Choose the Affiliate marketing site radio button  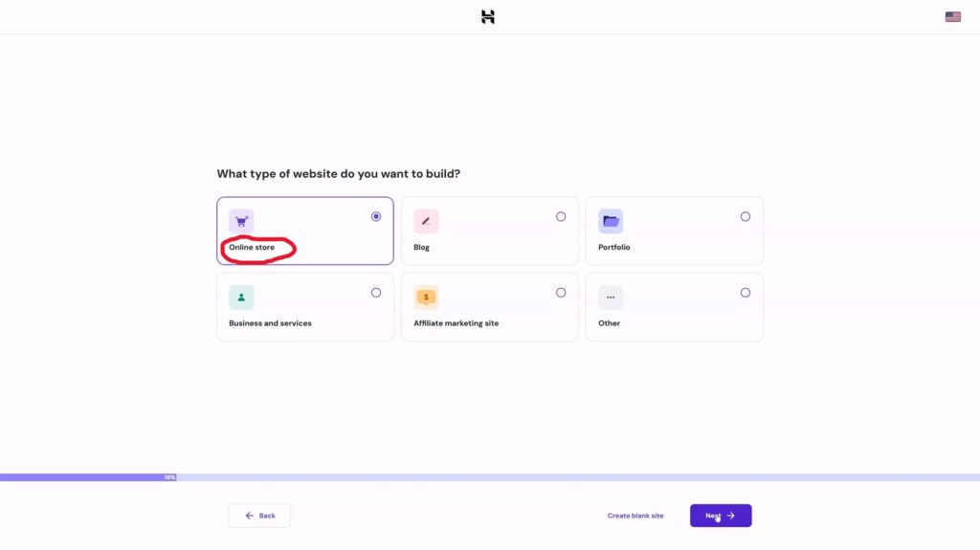(x=561, y=293)
